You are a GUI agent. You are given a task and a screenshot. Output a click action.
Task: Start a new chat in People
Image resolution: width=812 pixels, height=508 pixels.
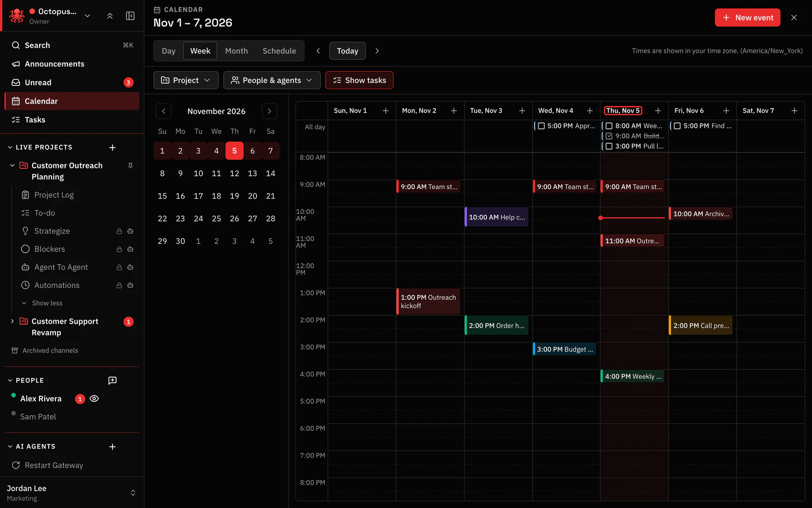point(113,380)
